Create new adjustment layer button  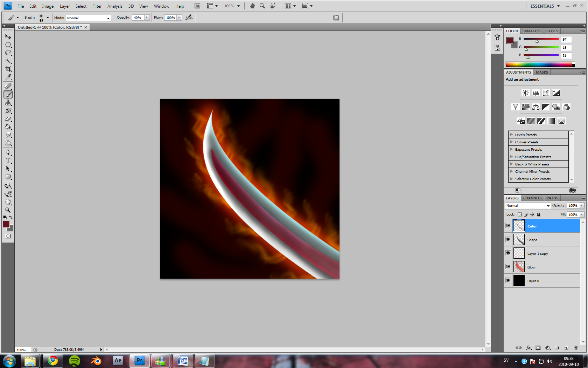point(548,348)
